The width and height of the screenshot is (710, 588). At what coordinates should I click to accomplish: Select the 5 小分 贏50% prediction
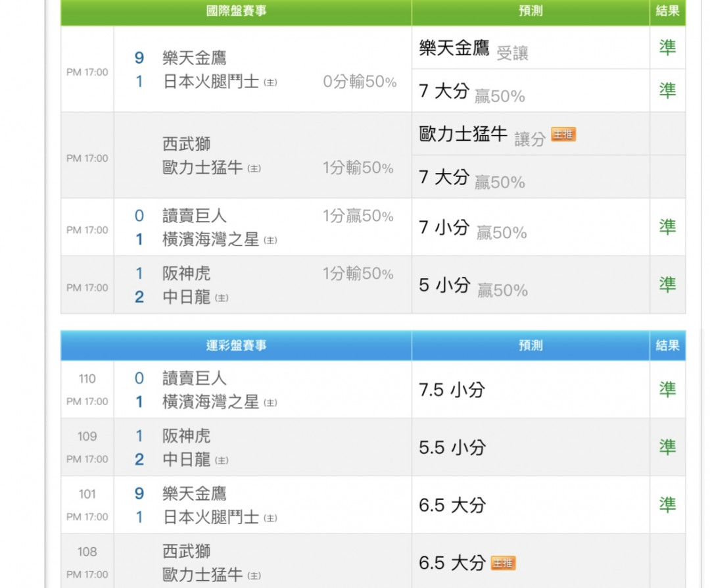(473, 286)
